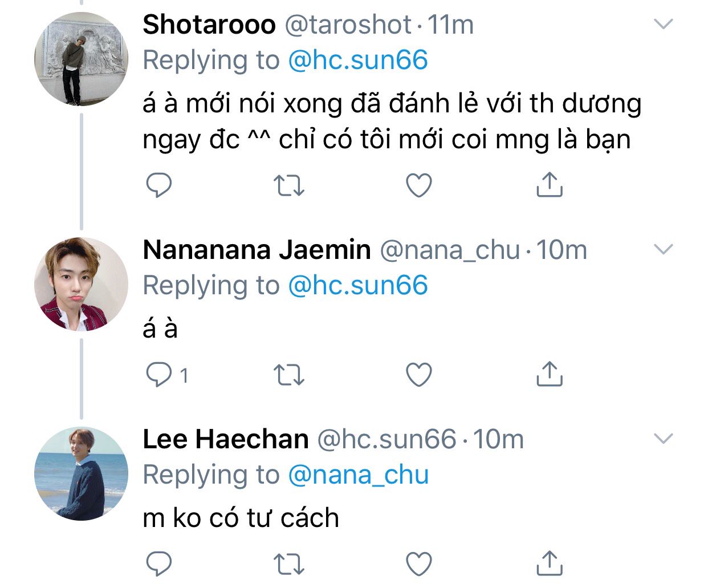The image size is (708, 588).
Task: Reply to Shotarooo's tweet
Action: pos(159,185)
